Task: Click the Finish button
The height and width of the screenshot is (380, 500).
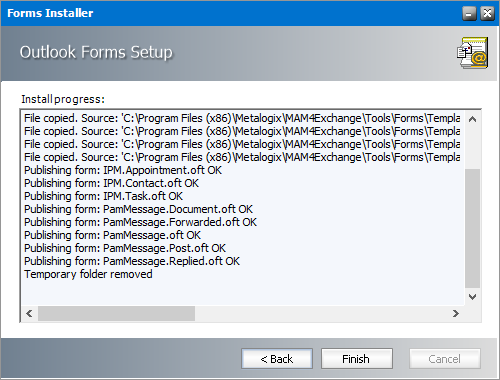Action: [x=357, y=359]
